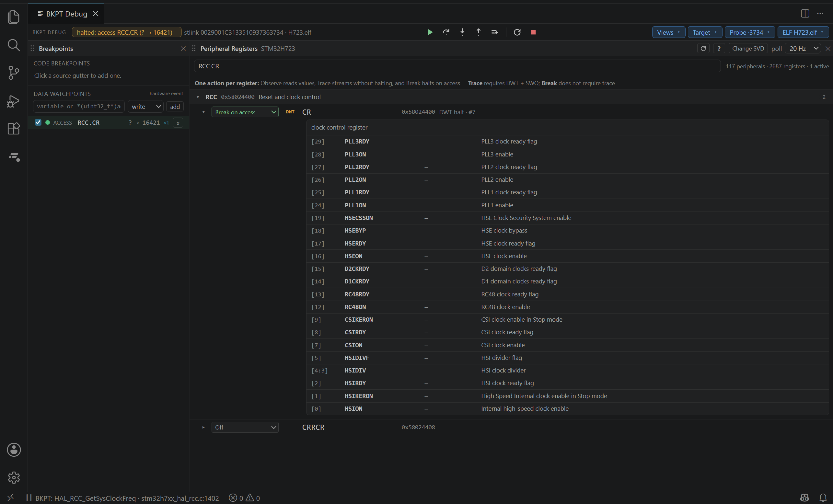This screenshot has width=833, height=504.
Task: Click the add watchpoint button
Action: point(175,107)
